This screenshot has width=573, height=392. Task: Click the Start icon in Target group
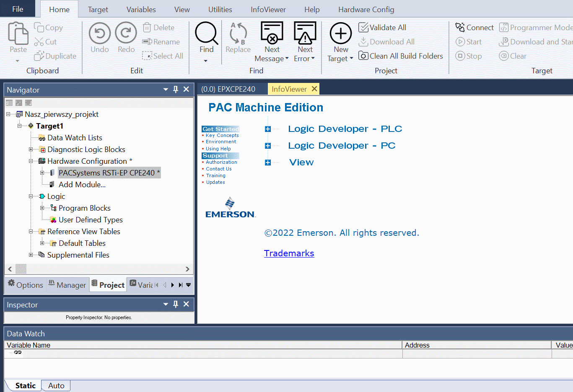pos(460,42)
